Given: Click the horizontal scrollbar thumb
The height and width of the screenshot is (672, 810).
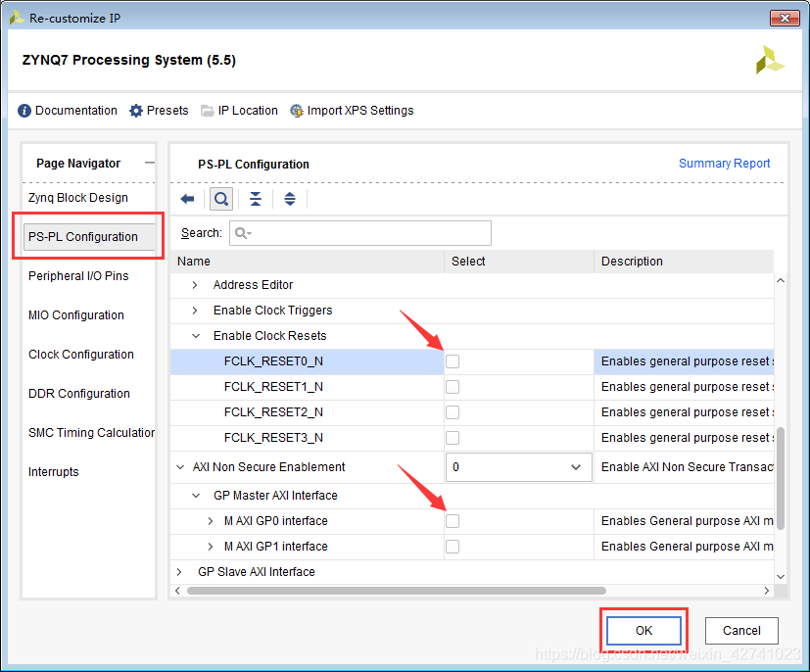Looking at the screenshot, I should point(397,591).
